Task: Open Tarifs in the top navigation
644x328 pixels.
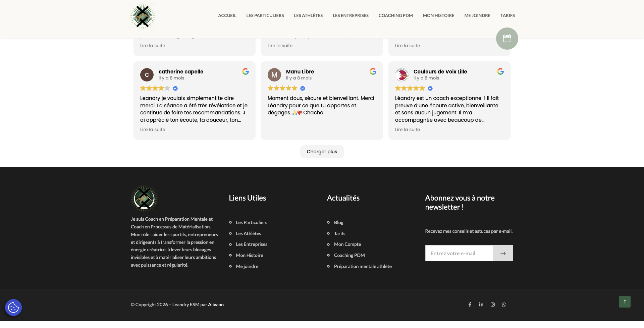Action: pos(507,15)
